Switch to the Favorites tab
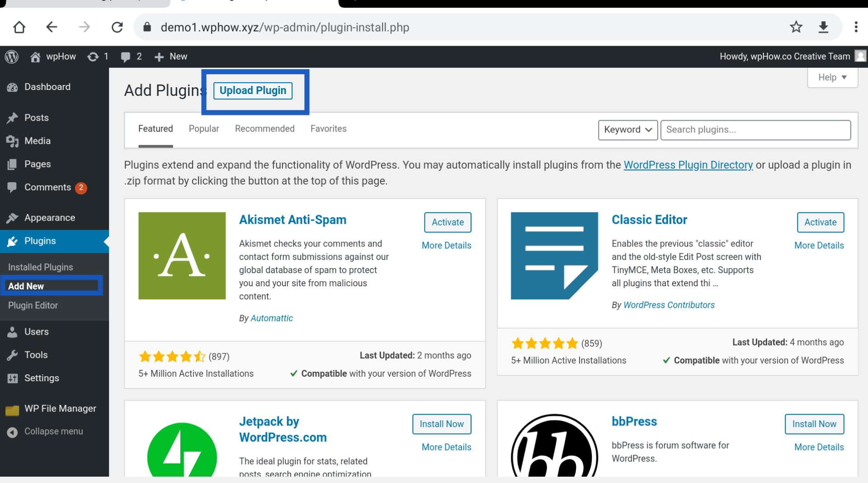This screenshot has height=483, width=868. click(x=328, y=129)
